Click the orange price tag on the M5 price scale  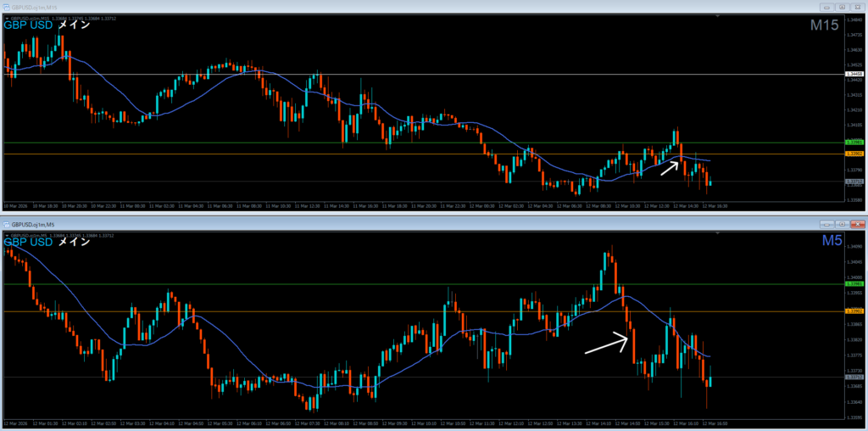pyautogui.click(x=853, y=311)
